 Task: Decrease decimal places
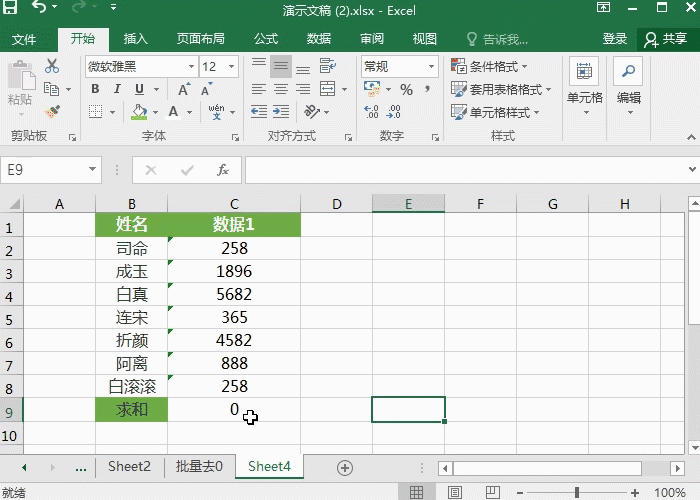(394, 112)
